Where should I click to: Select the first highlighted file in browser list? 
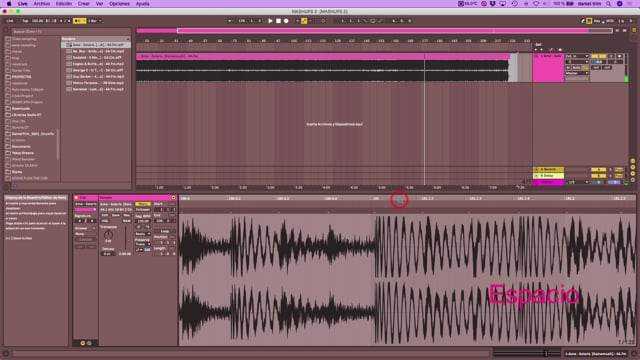pyautogui.click(x=96, y=45)
